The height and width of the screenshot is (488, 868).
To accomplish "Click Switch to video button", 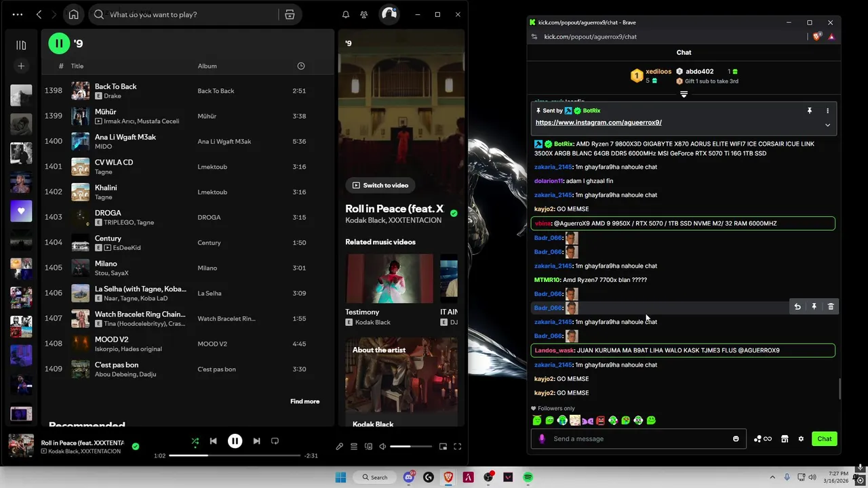I will [x=380, y=185].
